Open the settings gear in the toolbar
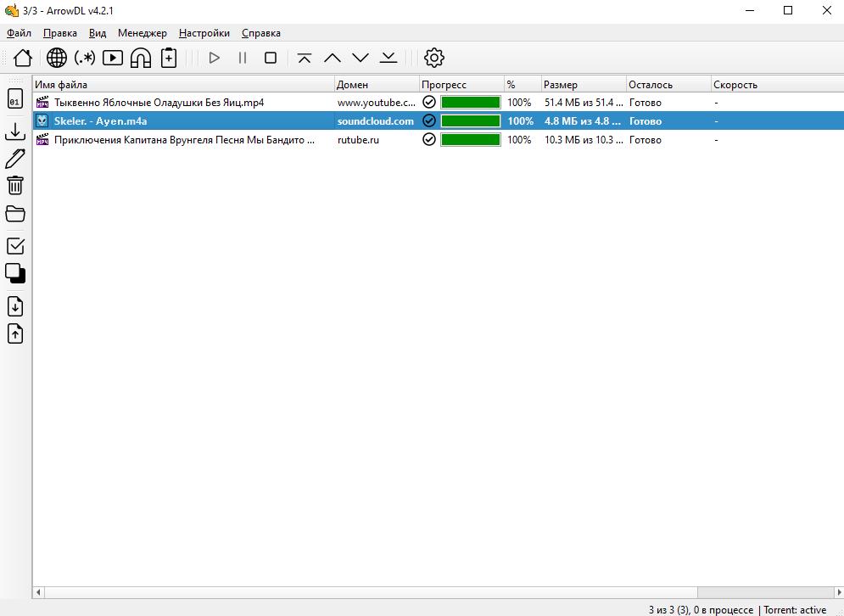Viewport: 844px width, 616px height. pyautogui.click(x=434, y=58)
